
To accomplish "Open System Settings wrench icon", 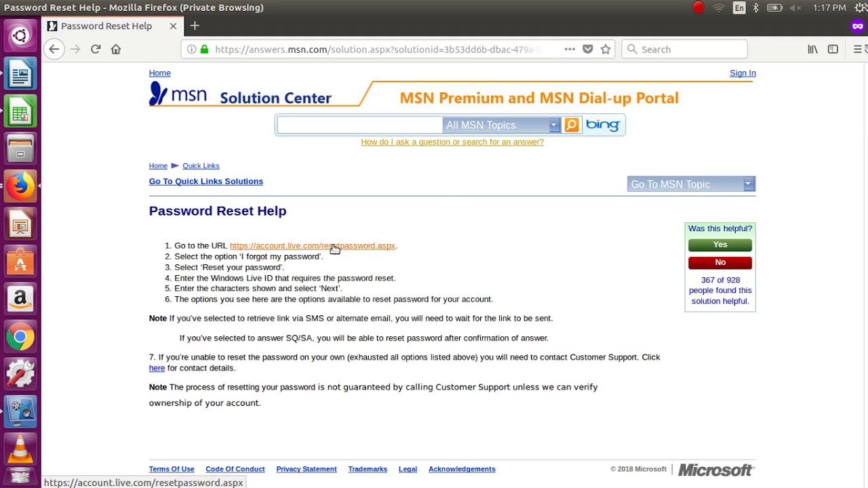I will 20,373.
